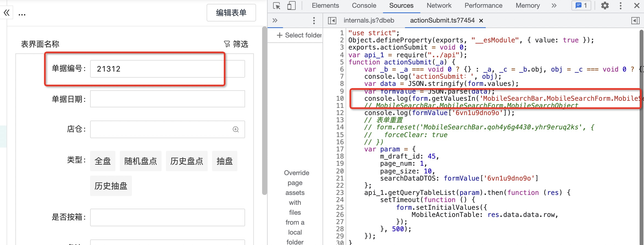Click line number 12 in the gutter
The image size is (644, 245).
coord(340,113)
